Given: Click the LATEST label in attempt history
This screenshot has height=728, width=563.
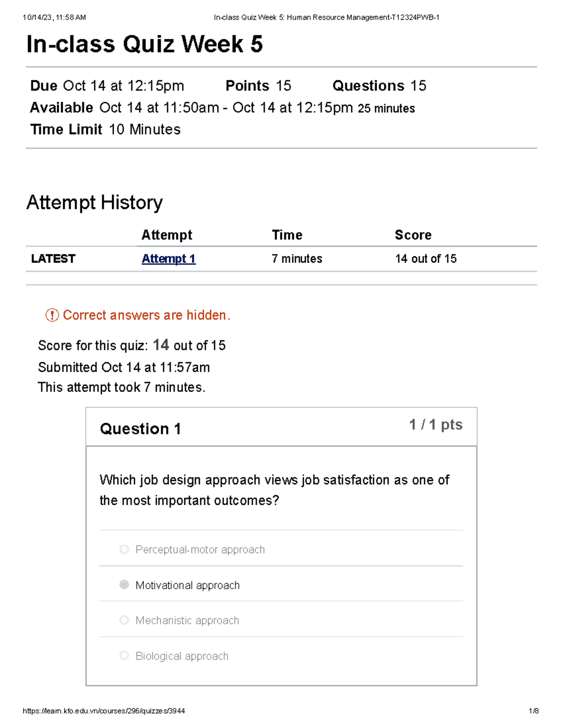Looking at the screenshot, I should 53,258.
